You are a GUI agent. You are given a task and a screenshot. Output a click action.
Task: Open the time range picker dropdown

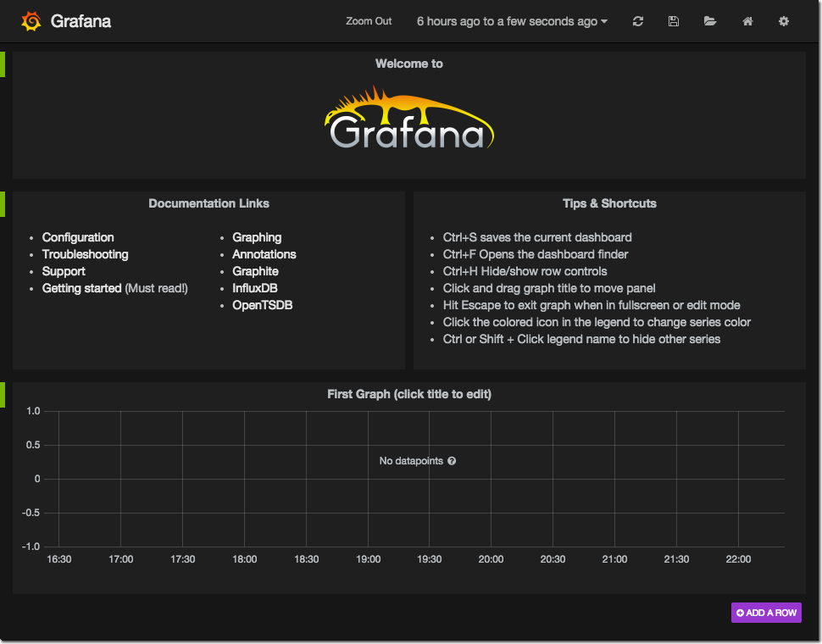[x=512, y=21]
